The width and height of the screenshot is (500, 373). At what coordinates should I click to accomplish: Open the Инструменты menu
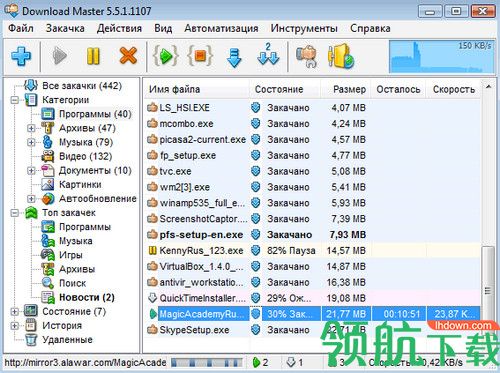click(304, 28)
